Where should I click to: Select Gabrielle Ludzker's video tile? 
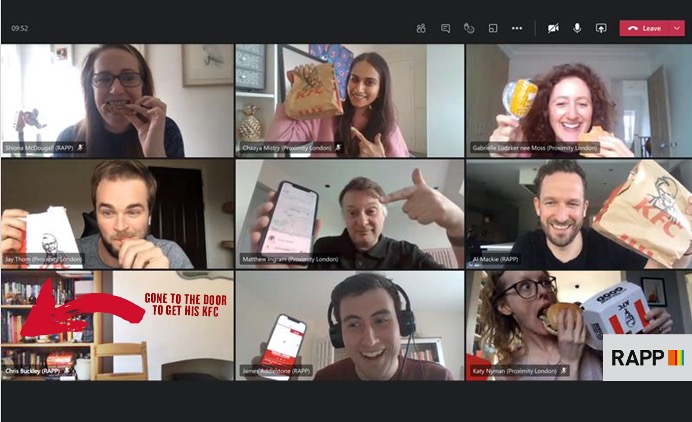coord(579,100)
